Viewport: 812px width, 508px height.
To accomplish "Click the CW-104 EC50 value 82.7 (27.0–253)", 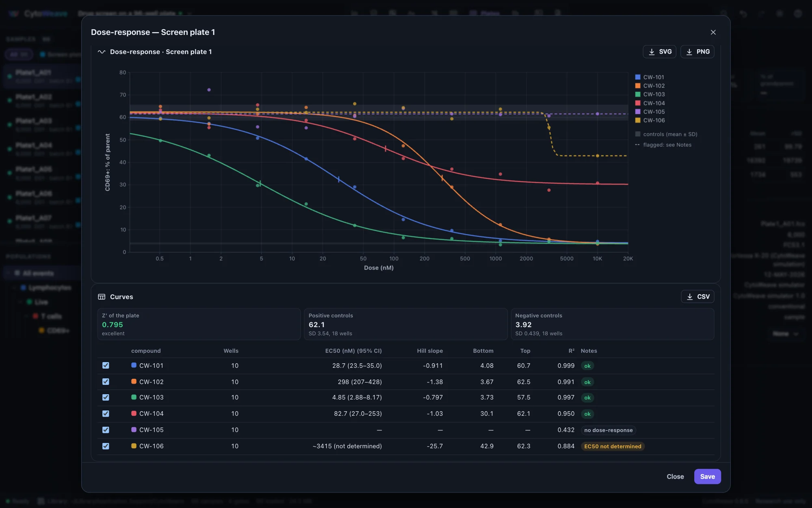I will (358, 414).
